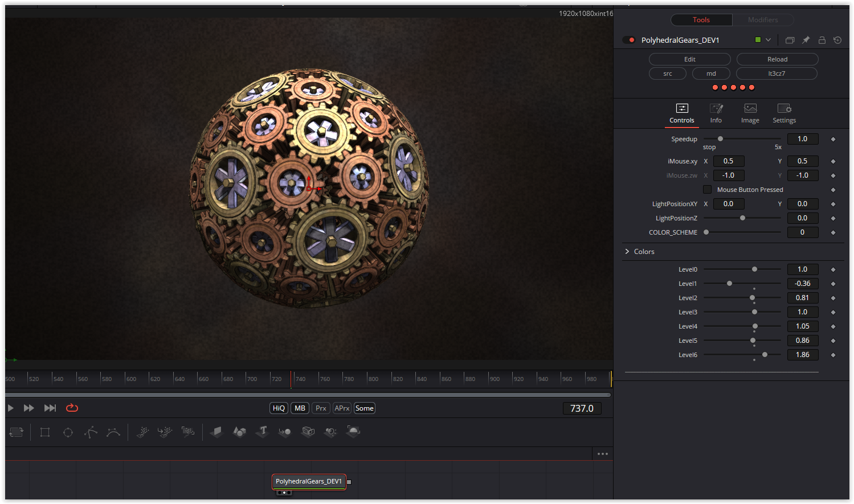854x504 pixels.
Task: Click the keyframe diamond for Level0
Action: pyautogui.click(x=833, y=269)
